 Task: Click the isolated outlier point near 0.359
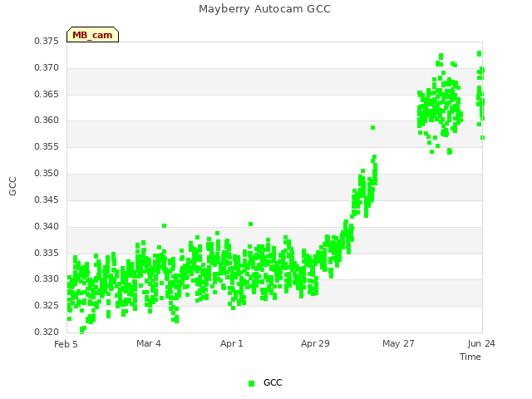(372, 127)
